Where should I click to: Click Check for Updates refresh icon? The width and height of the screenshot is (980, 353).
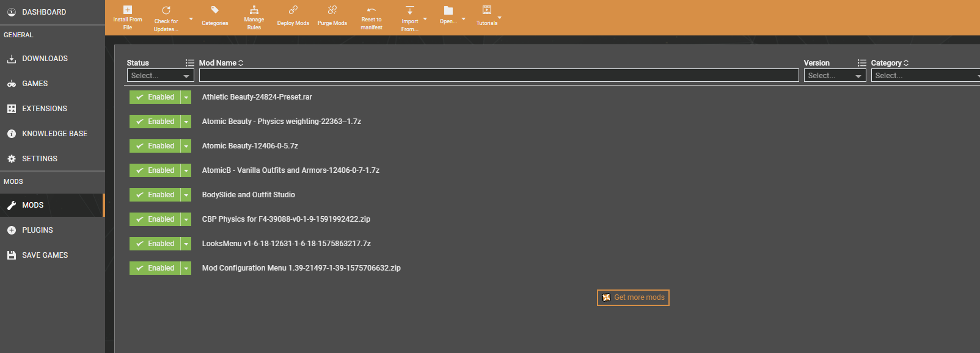click(x=166, y=10)
